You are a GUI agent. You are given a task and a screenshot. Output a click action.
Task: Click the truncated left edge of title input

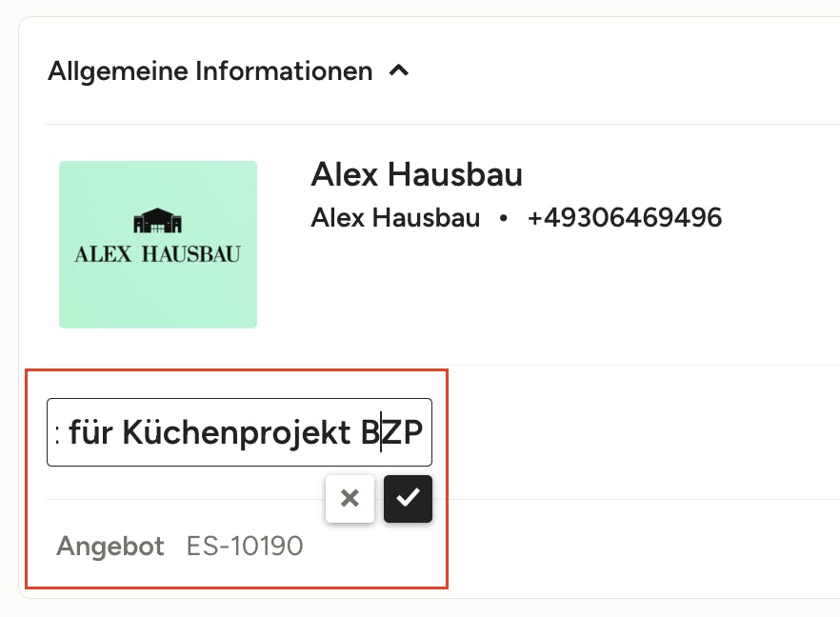(x=56, y=432)
